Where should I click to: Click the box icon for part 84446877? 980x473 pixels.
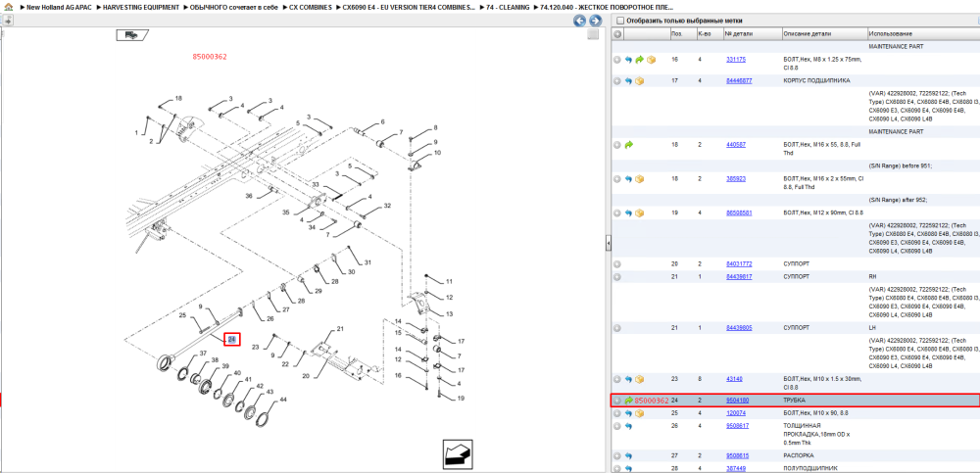tap(639, 81)
